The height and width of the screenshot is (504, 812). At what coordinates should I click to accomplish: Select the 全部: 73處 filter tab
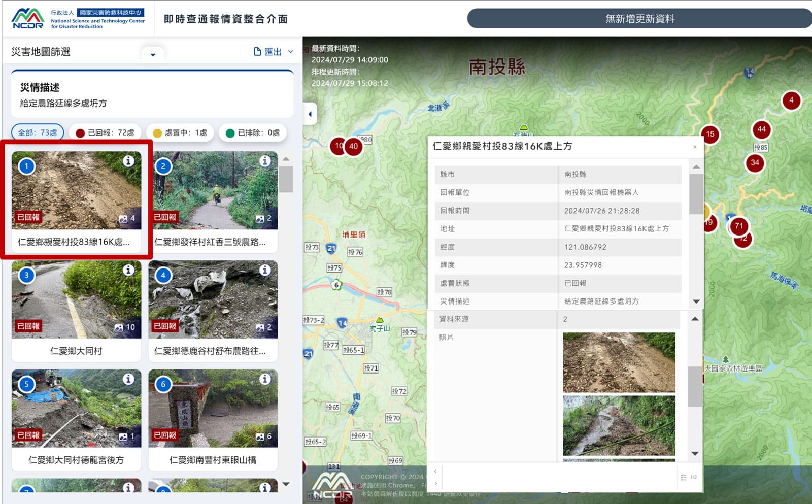click(38, 133)
